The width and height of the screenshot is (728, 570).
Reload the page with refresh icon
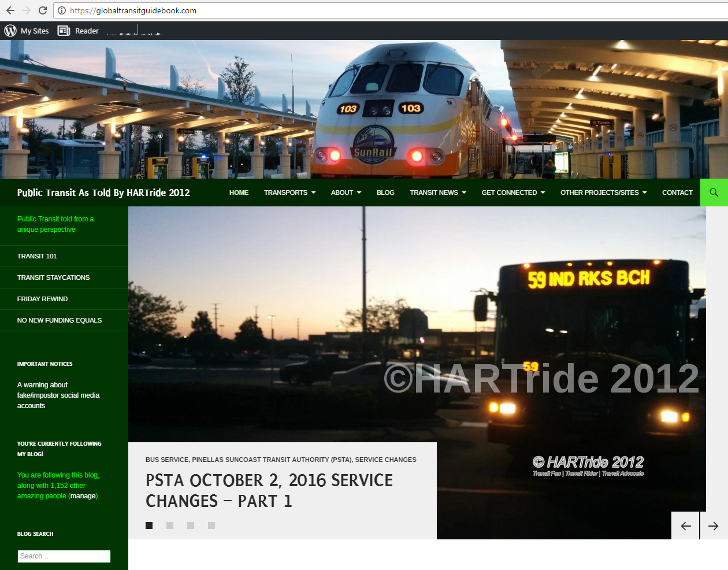42,10
